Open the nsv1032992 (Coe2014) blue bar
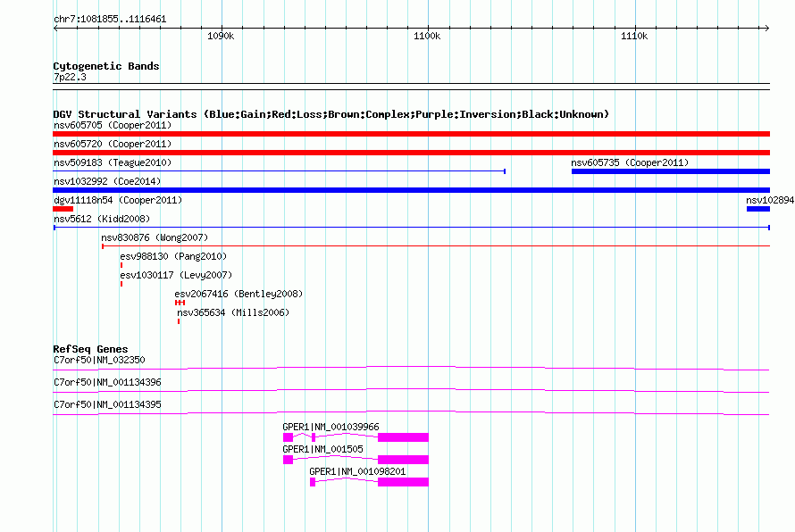The height and width of the screenshot is (532, 795). click(411, 190)
